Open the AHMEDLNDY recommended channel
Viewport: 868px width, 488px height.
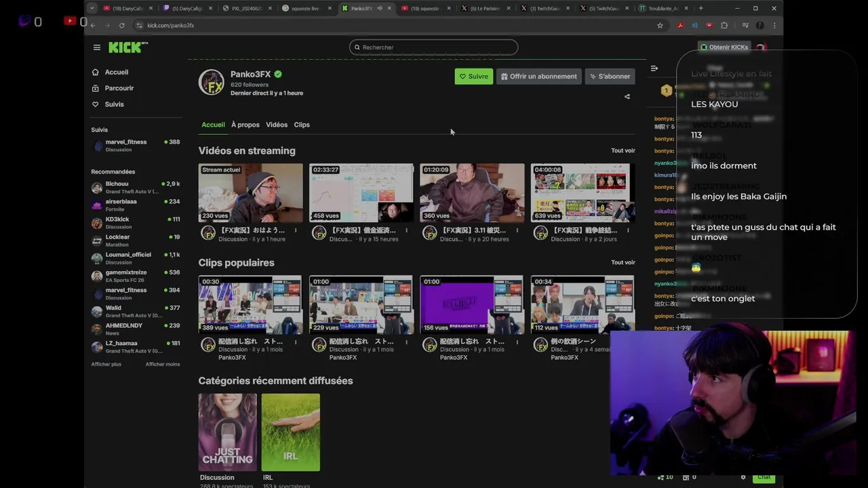(x=136, y=329)
